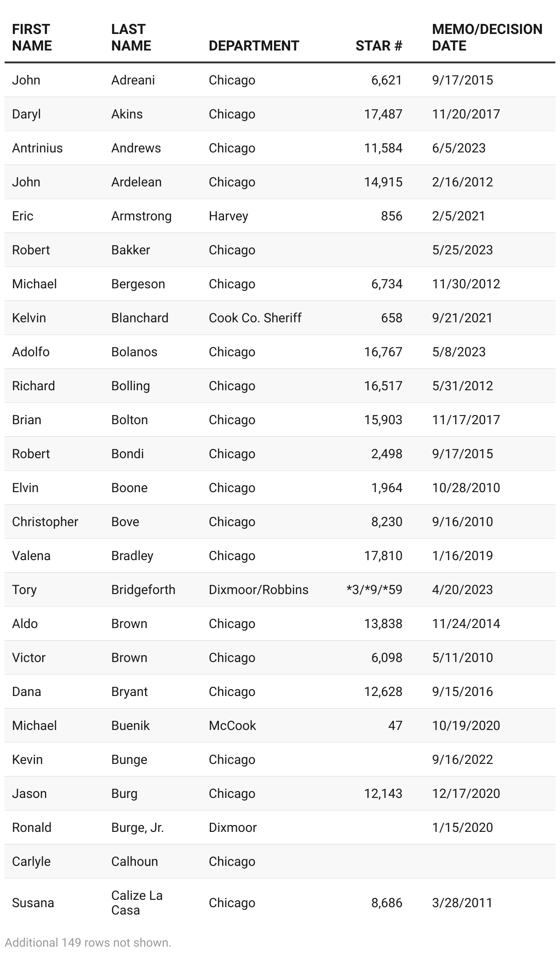Click the Harvey department cell
The height and width of the screenshot is (954, 560).
pyautogui.click(x=228, y=216)
